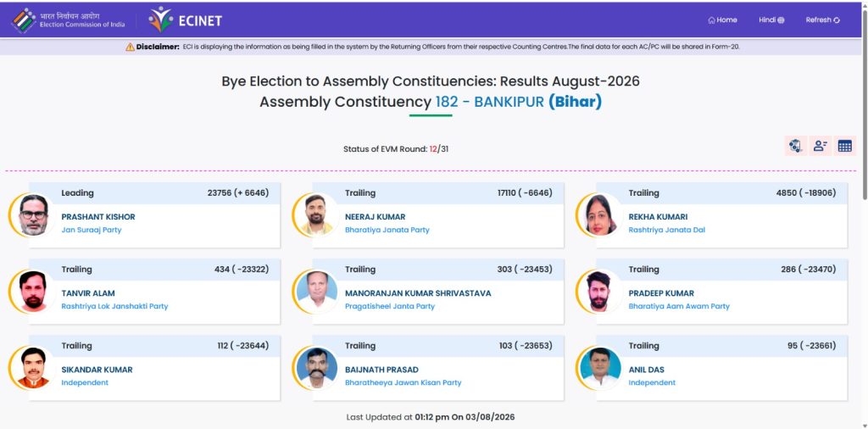Screen dimensions: 868x429
Task: Open Prashant Kishor's candidate photo
Action: 33,215
